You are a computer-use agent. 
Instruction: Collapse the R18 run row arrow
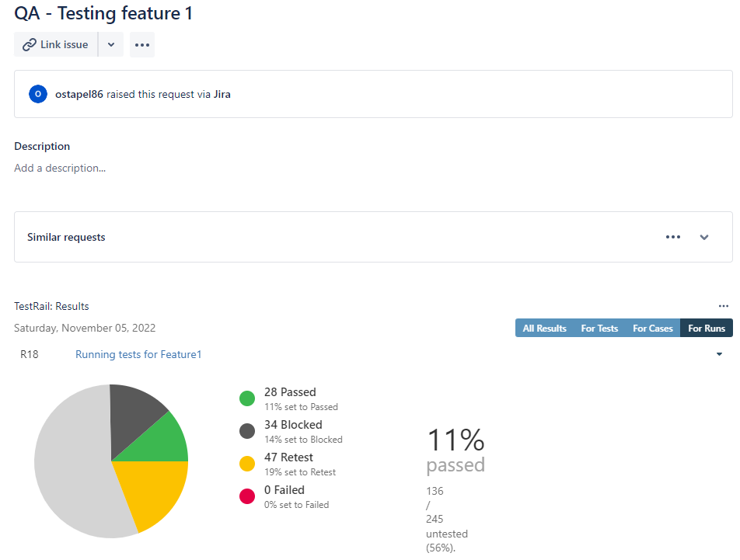[x=719, y=354]
